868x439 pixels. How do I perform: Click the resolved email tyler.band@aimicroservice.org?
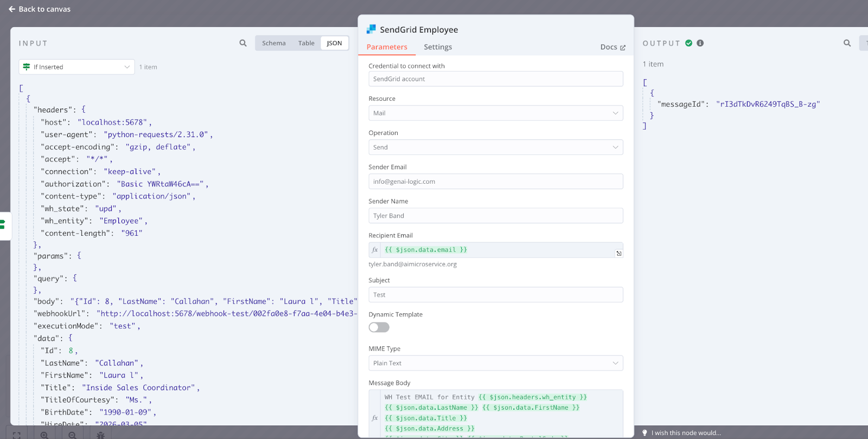tap(412, 264)
